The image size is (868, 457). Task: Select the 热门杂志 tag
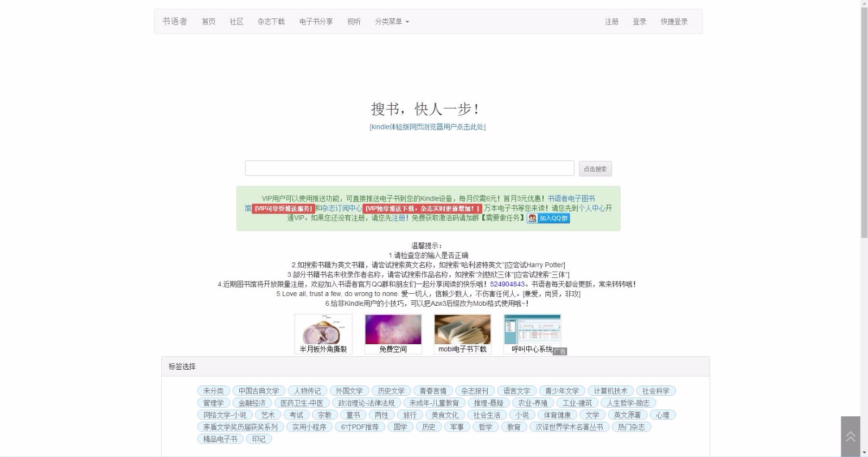point(631,427)
